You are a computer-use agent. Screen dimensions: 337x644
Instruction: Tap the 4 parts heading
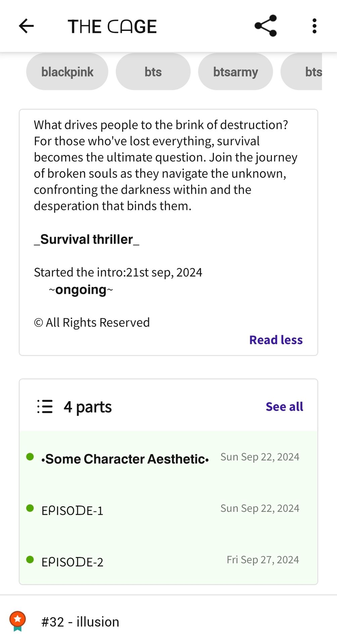(88, 407)
